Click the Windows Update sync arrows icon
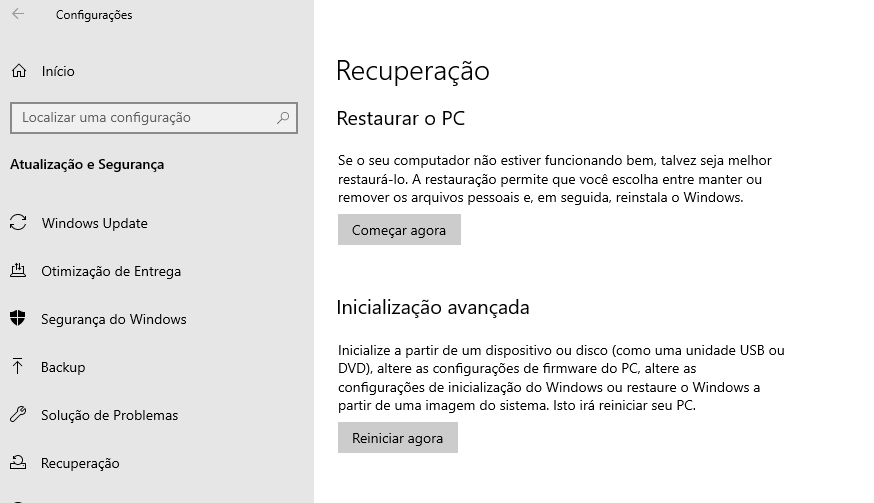The height and width of the screenshot is (503, 874). (18, 223)
